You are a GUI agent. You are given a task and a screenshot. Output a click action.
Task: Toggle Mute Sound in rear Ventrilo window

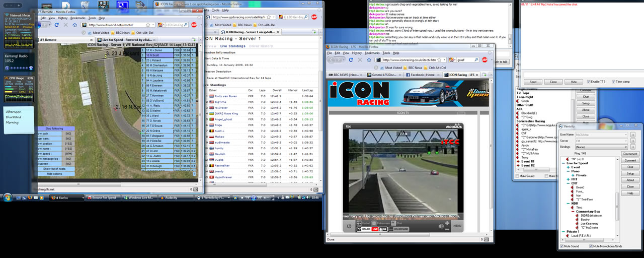(x=517, y=176)
